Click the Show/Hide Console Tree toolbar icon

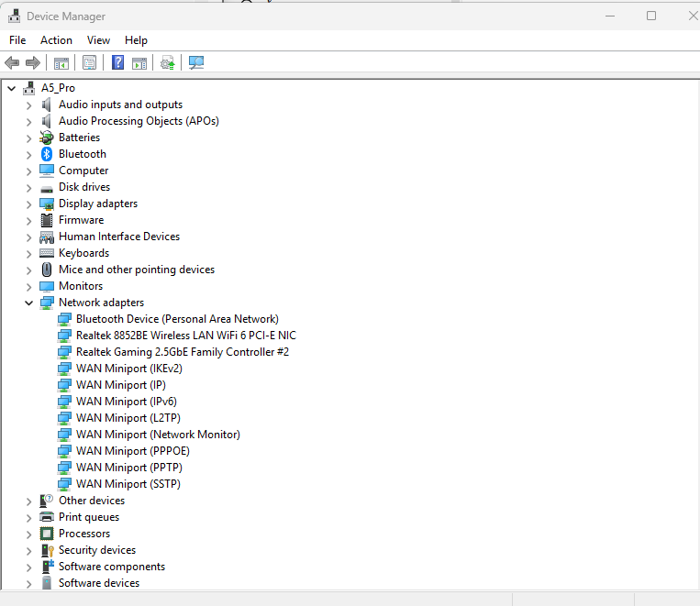tap(61, 63)
